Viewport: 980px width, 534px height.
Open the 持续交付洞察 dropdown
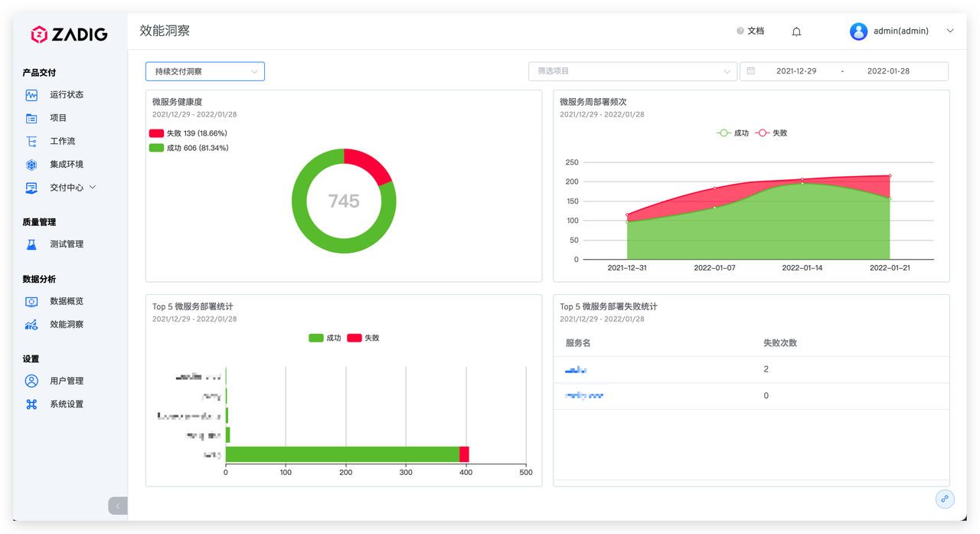[x=205, y=71]
